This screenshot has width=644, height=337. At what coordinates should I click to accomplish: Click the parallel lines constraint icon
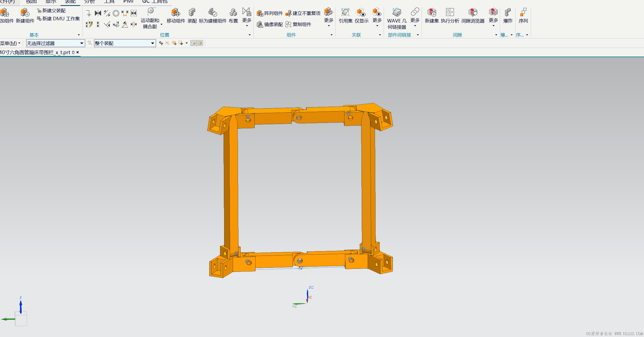[107, 13]
